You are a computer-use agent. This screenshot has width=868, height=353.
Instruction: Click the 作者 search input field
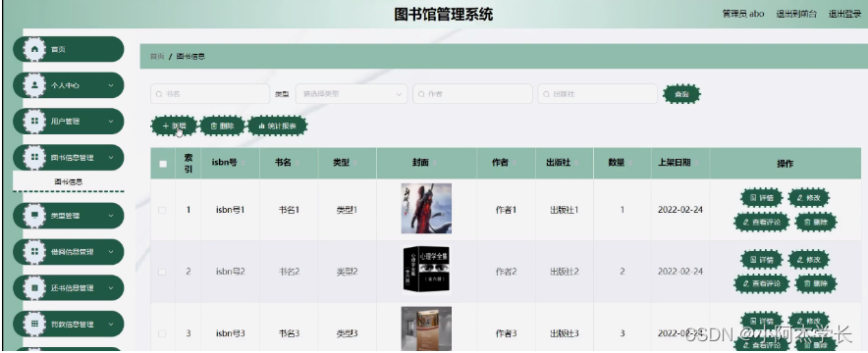(472, 94)
